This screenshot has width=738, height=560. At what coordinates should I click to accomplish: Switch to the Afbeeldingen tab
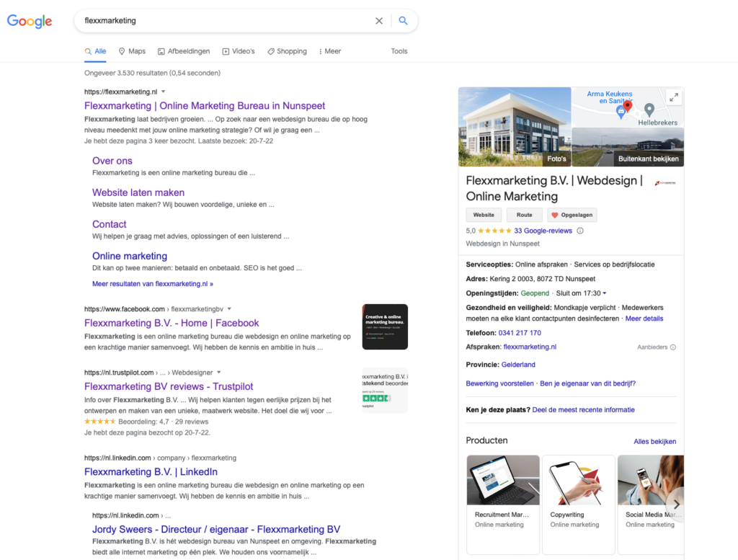click(184, 51)
